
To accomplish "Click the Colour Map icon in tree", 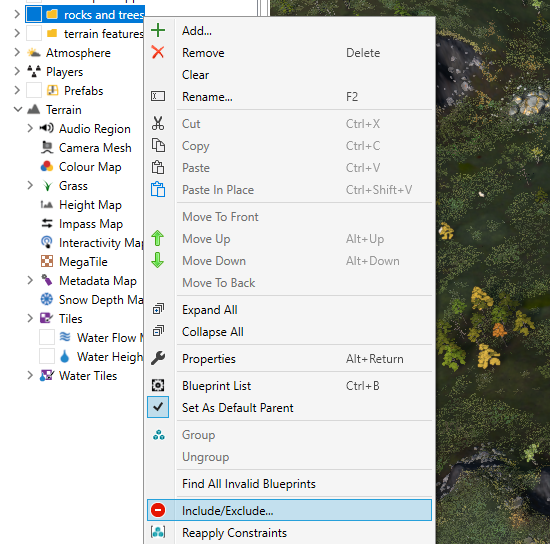I will (47, 167).
